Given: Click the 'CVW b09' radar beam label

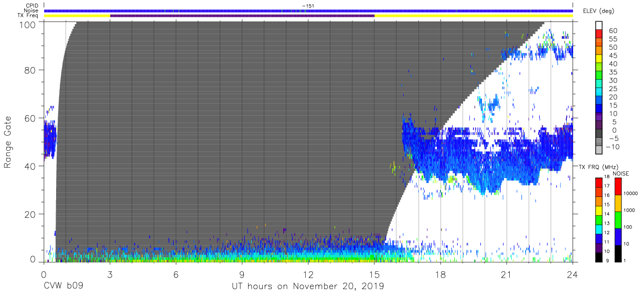Looking at the screenshot, I should click(x=63, y=287).
